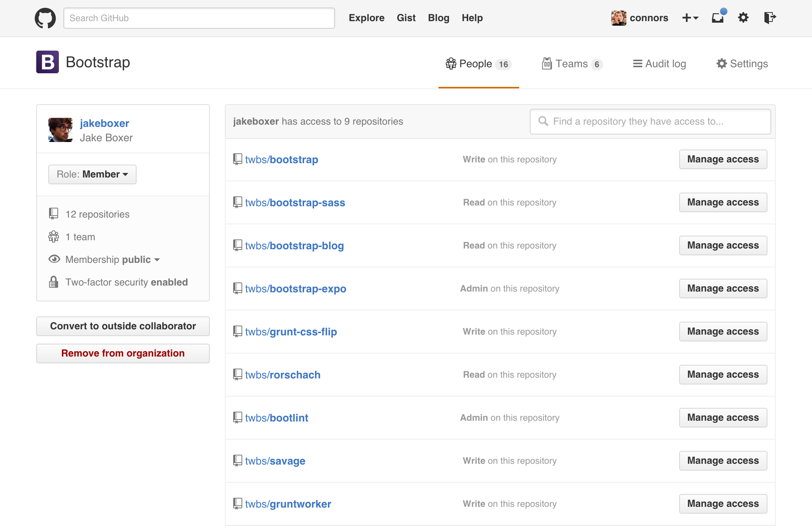Manage access for twbs/grunt-css-flip

(x=723, y=331)
